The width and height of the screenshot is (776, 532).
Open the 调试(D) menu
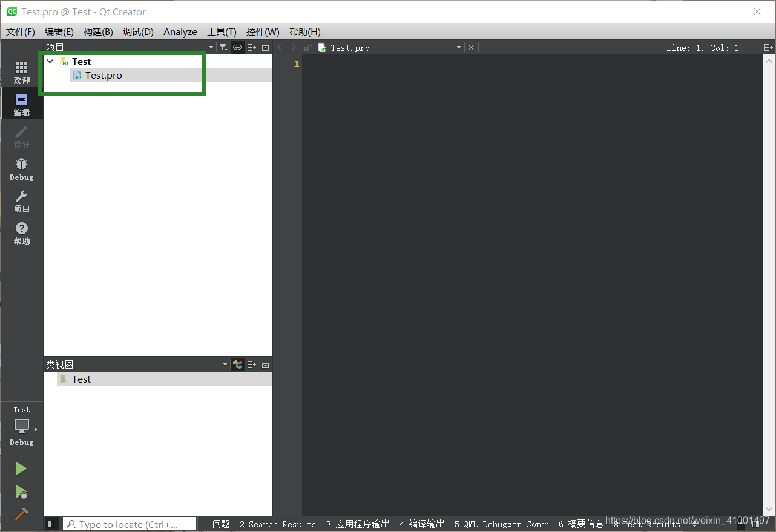coord(138,31)
